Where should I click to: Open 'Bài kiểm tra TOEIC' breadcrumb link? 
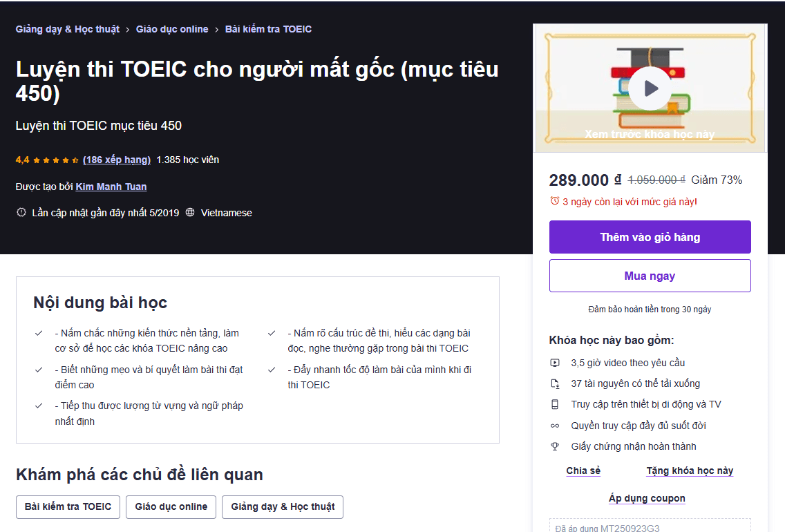tap(268, 29)
